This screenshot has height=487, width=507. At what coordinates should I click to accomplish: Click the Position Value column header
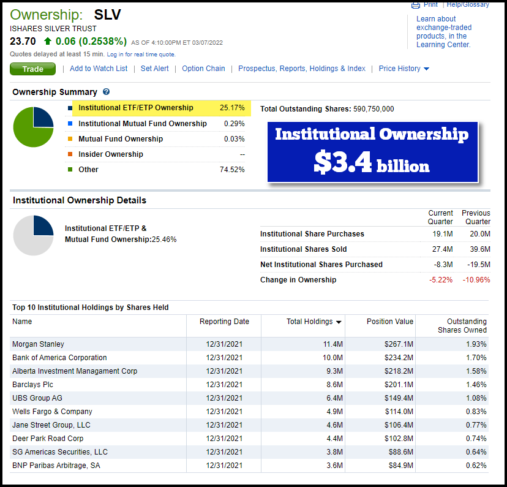(x=390, y=321)
